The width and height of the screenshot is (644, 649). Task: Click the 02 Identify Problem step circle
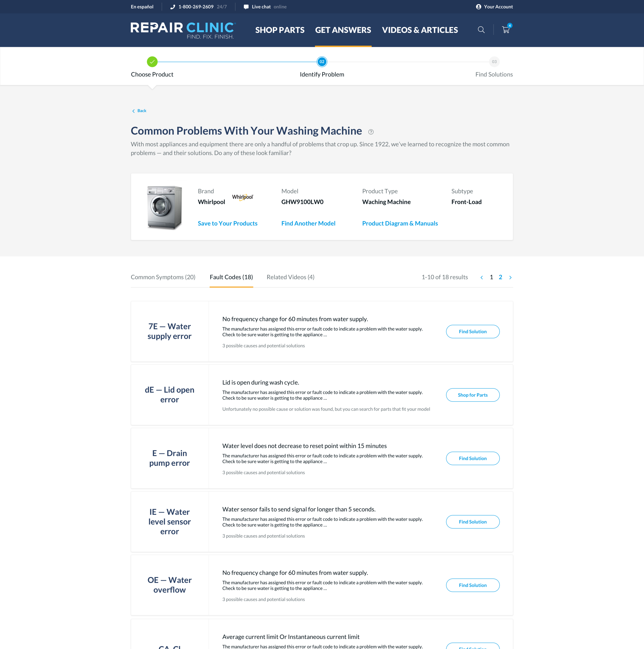(x=322, y=62)
